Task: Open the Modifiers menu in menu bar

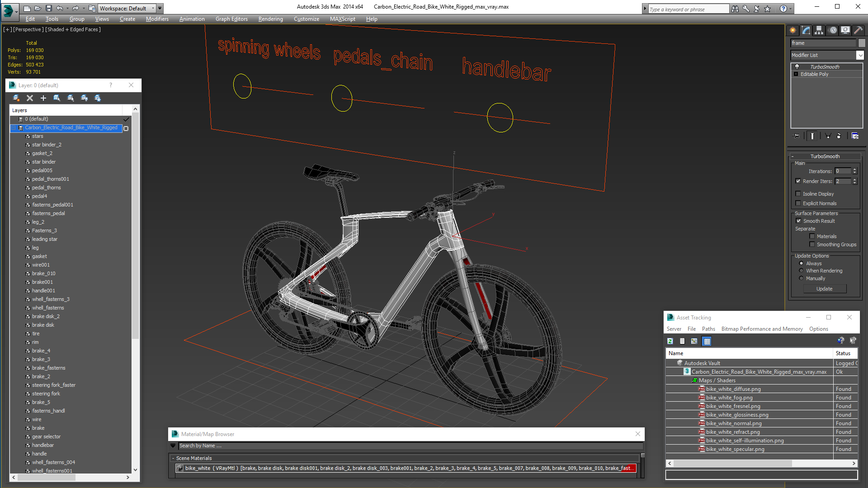Action: click(x=157, y=19)
